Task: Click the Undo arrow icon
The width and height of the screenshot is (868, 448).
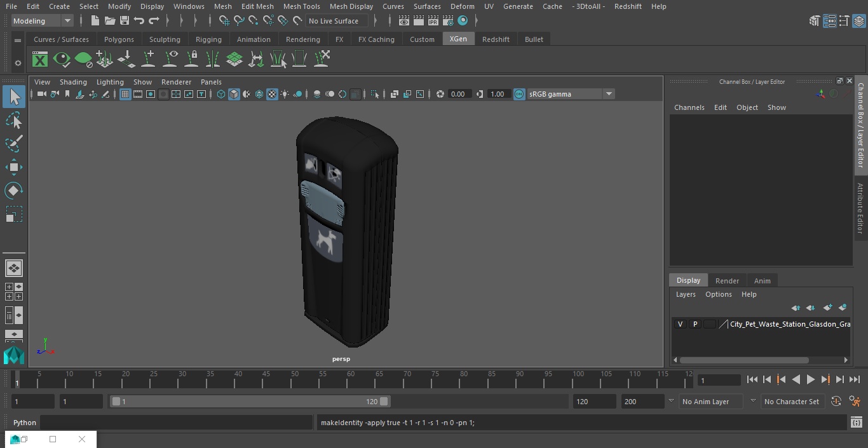Action: point(139,21)
